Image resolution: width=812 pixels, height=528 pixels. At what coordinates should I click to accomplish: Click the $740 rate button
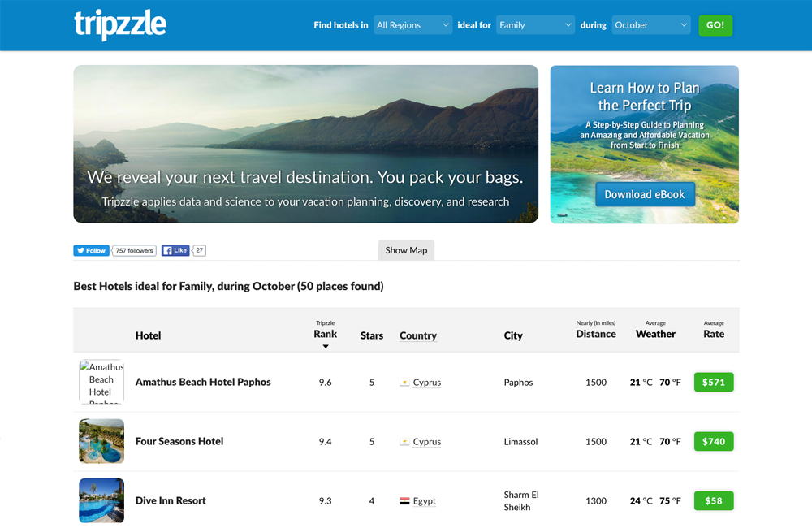(714, 441)
